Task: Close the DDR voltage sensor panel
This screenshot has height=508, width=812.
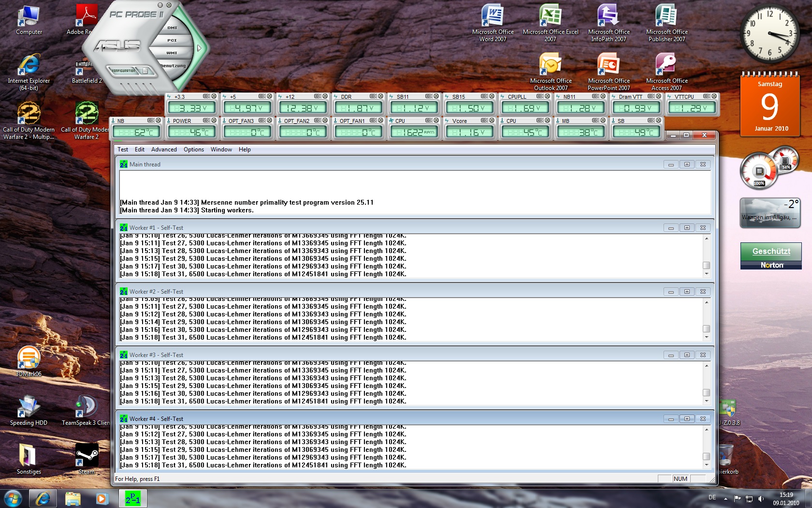Action: (380, 96)
